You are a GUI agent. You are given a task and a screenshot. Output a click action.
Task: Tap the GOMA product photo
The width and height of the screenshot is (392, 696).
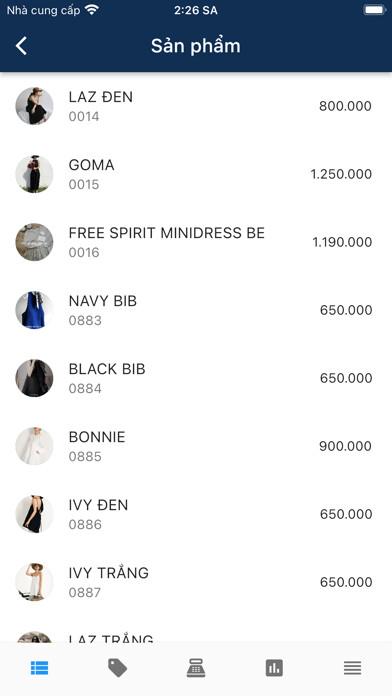click(x=34, y=174)
